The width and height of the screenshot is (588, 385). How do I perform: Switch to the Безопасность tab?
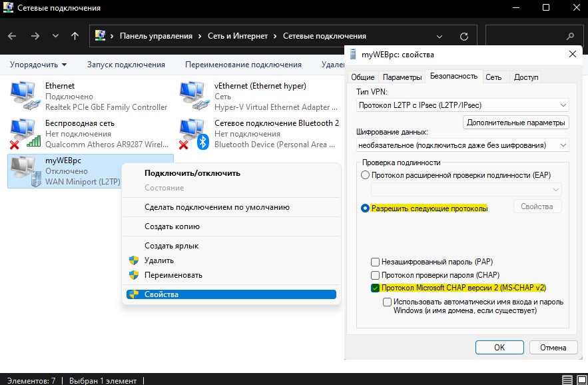click(x=453, y=76)
